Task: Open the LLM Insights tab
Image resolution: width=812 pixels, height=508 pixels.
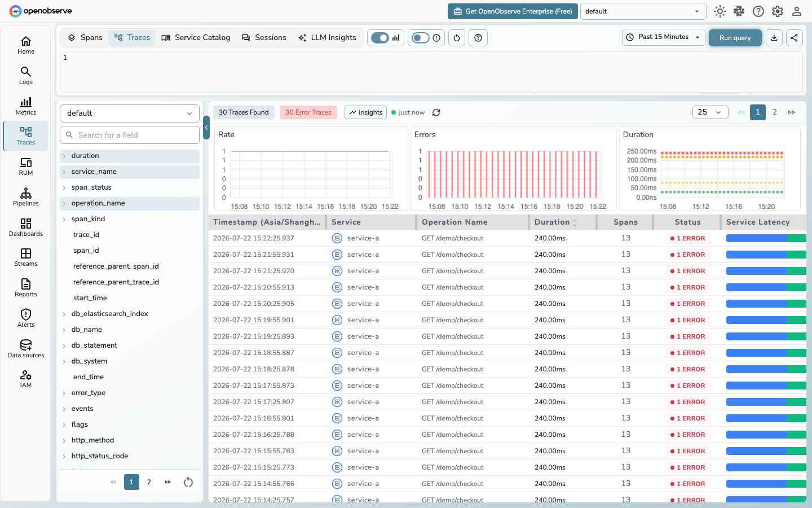Action: pos(327,38)
